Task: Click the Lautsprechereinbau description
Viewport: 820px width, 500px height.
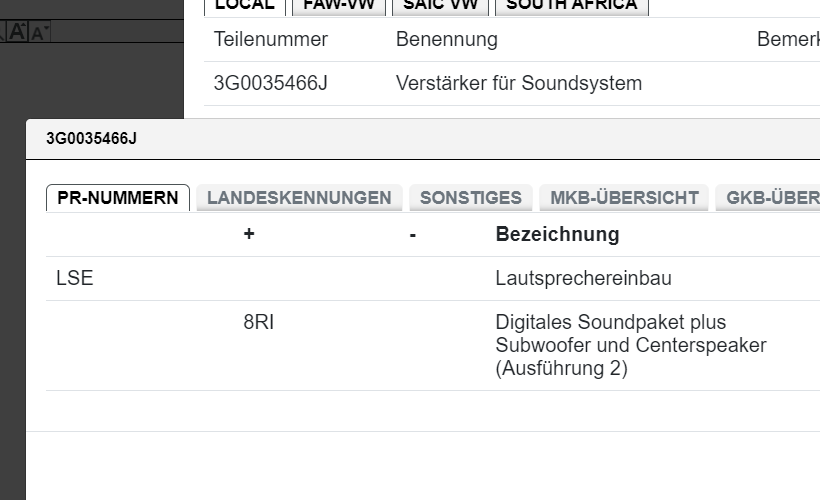Action: [583, 279]
